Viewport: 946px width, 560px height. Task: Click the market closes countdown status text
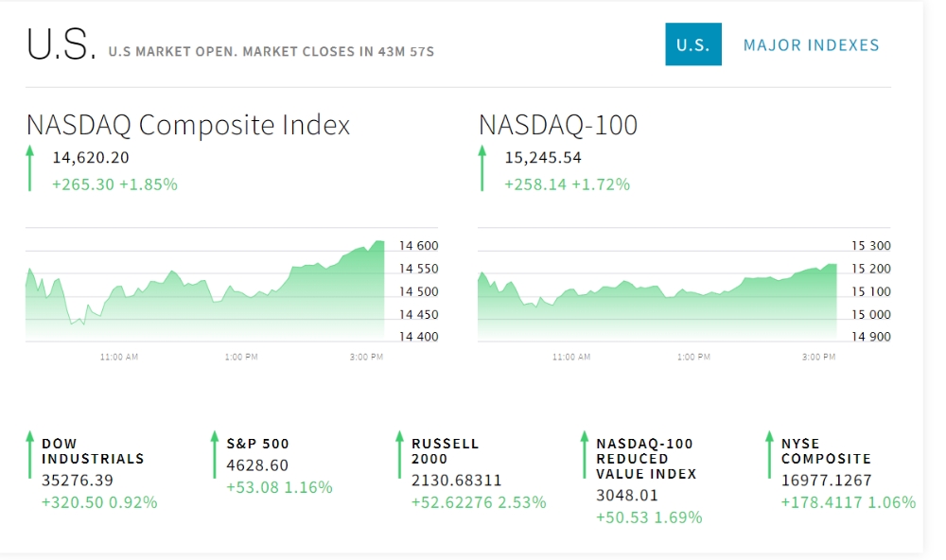pyautogui.click(x=271, y=52)
